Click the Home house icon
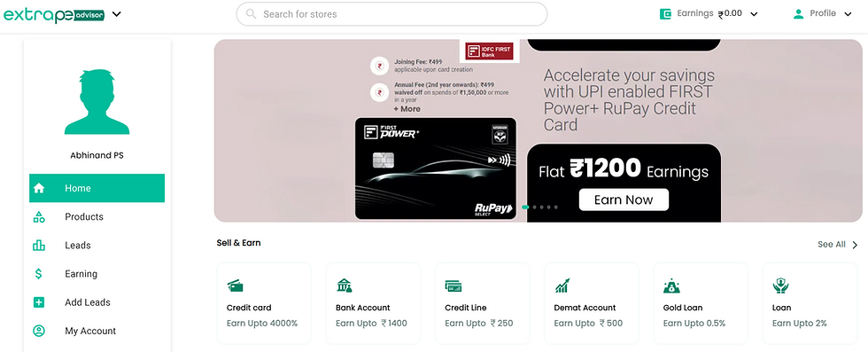 [x=39, y=189]
